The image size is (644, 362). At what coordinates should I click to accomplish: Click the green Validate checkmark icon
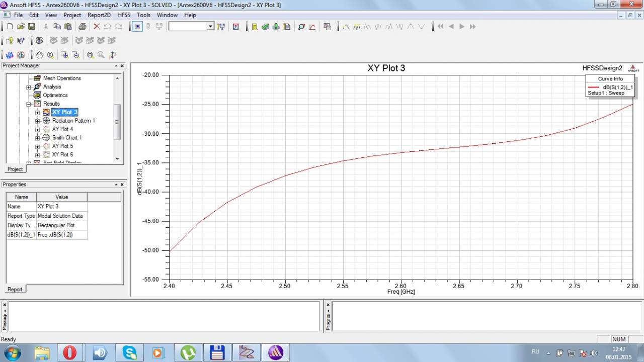tap(265, 27)
